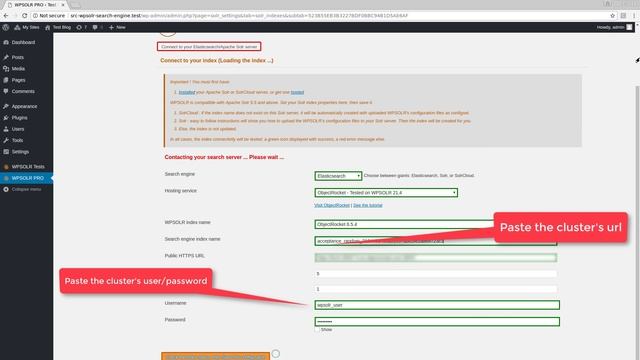
Task: Click the Public HTTPS URL field
Action: (x=436, y=258)
